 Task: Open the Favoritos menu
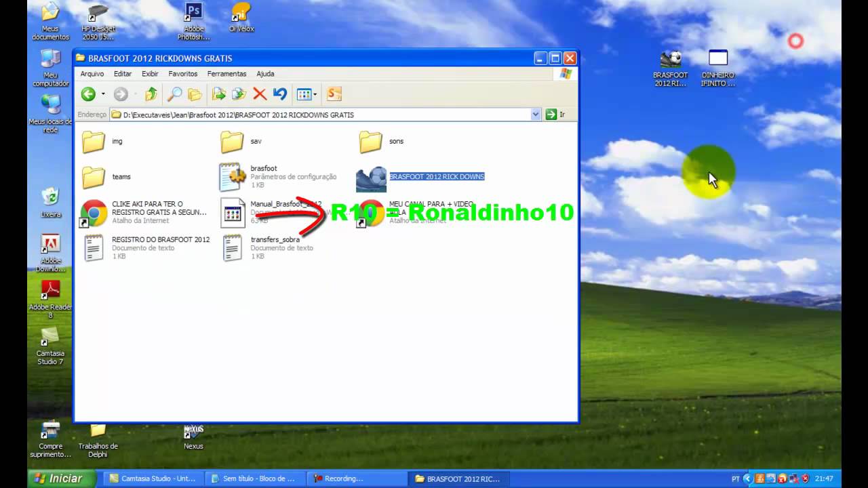tap(183, 73)
